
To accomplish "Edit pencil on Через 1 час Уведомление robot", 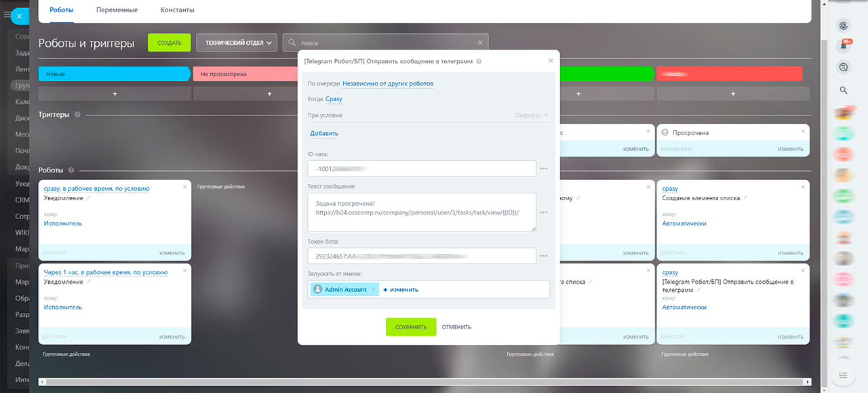I will pyautogui.click(x=88, y=282).
